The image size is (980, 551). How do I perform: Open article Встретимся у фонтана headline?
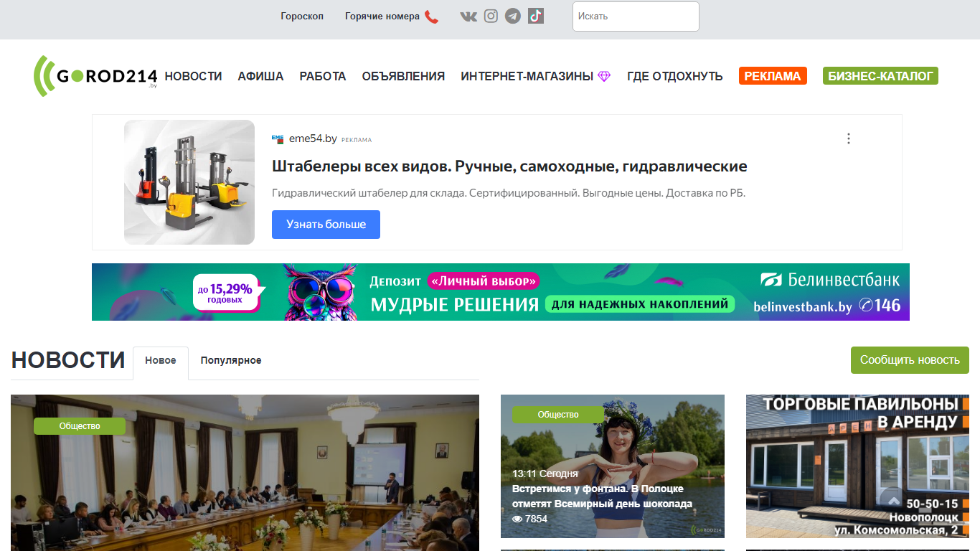tap(602, 496)
